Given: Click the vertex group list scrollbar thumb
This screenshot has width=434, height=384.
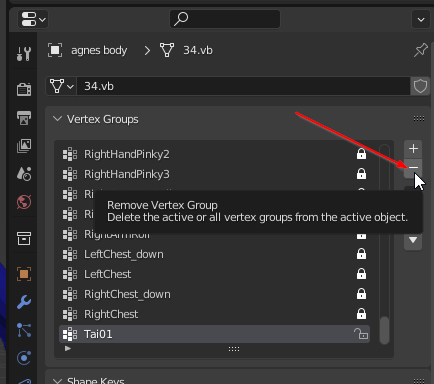Looking at the screenshot, I should [384, 330].
